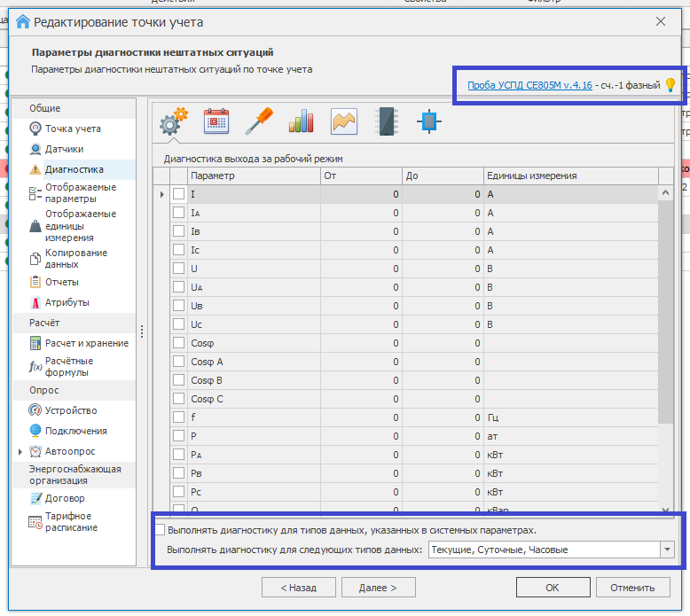The image size is (690, 616).
Task: Go to Расчет и хранение section
Action: (x=86, y=343)
